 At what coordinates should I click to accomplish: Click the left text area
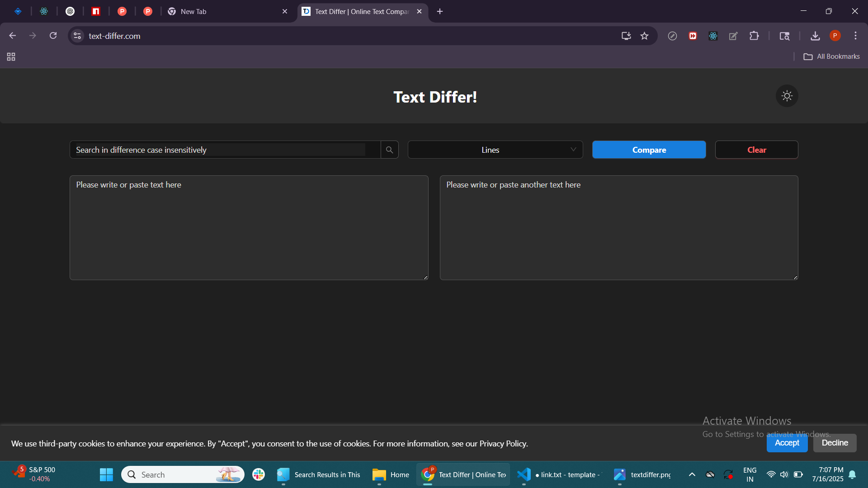coord(249,228)
